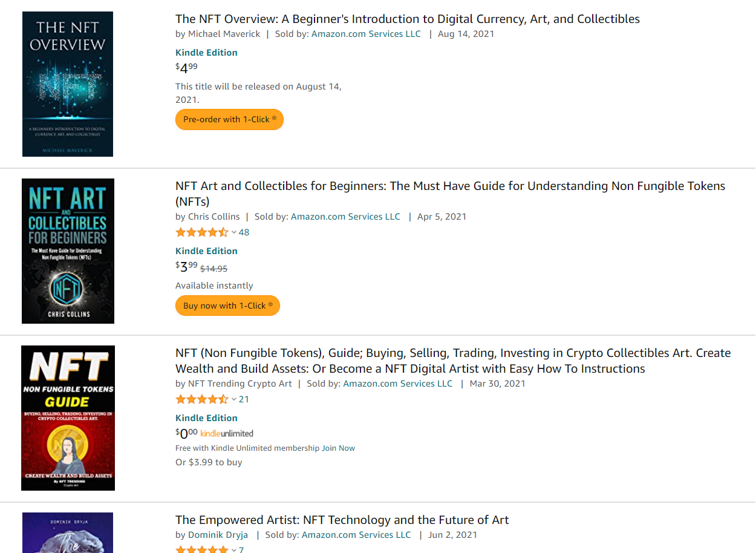Expand rating chevron for The Empowered Artist
Viewport: 756px width, 553px height.
click(x=234, y=550)
